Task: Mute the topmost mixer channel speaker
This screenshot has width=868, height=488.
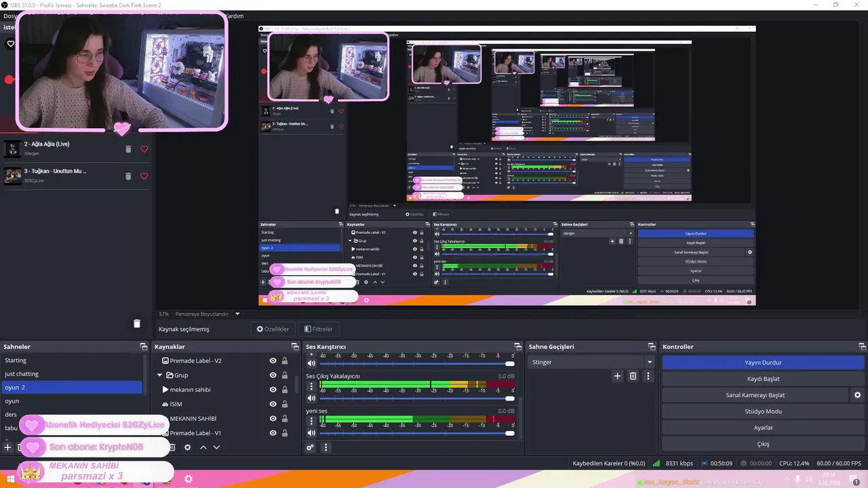Action: click(311, 363)
